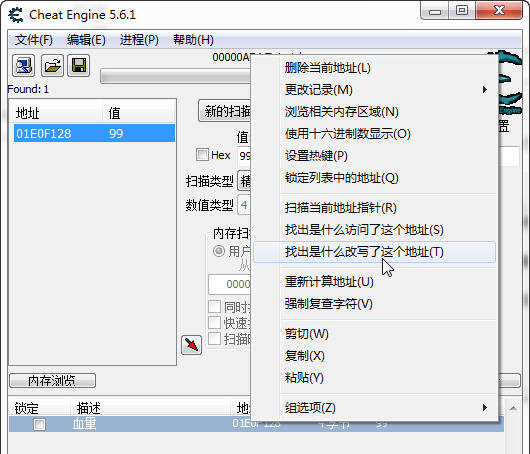530x454 pixels.
Task: Select 浏览相关内存区域(N) menu entry
Action: point(375,112)
